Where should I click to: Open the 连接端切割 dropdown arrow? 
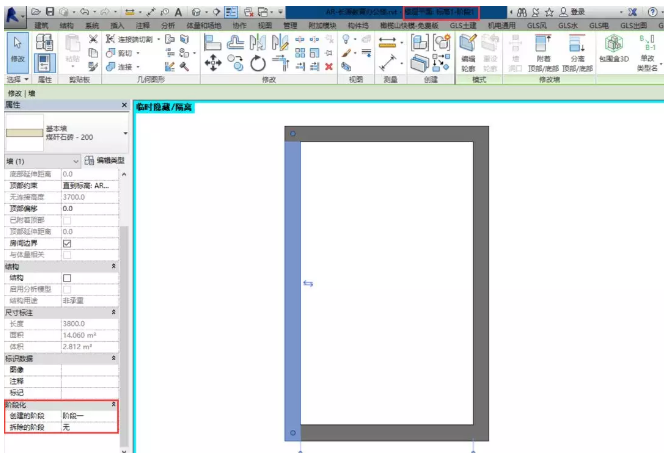coord(159,39)
